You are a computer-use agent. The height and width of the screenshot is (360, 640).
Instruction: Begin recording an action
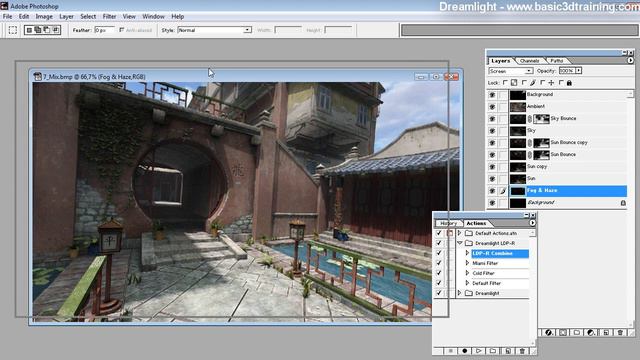click(464, 351)
